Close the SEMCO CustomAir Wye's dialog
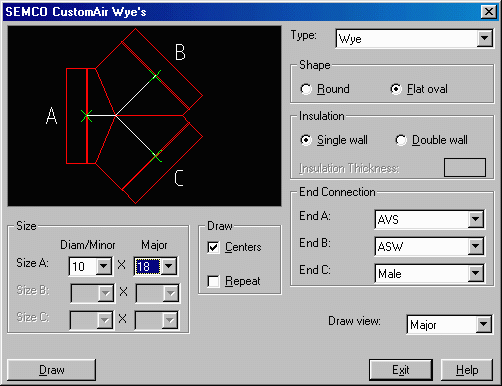 coord(489,12)
